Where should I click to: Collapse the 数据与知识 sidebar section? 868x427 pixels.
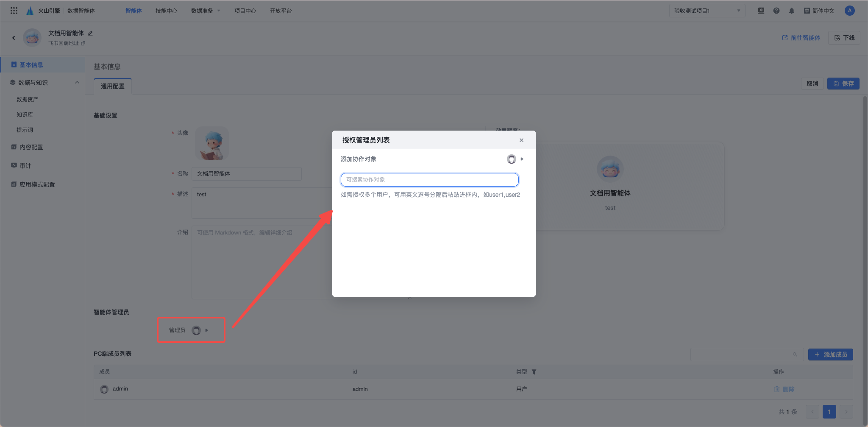(x=77, y=83)
